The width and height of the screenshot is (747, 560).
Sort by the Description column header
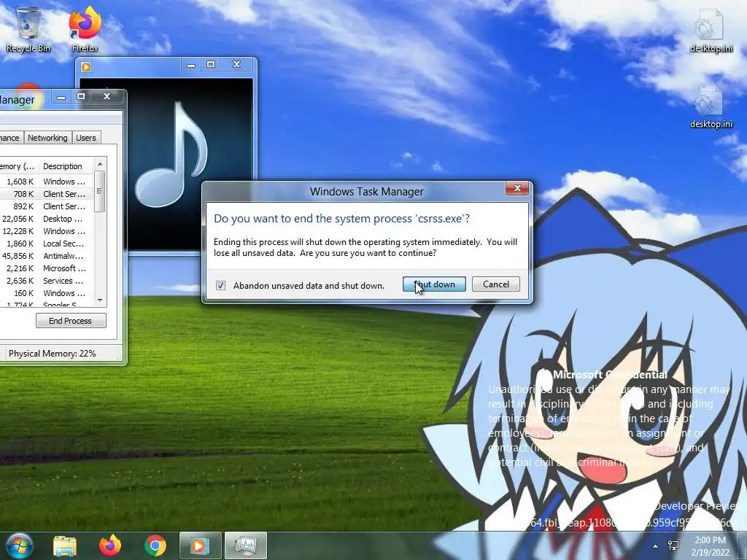pyautogui.click(x=66, y=166)
